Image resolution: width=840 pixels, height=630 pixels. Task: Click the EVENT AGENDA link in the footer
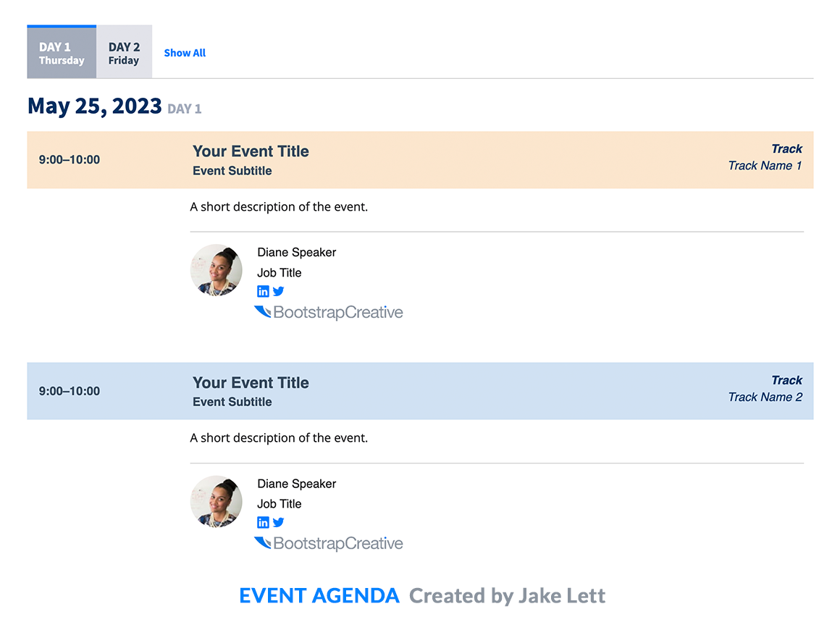(319, 595)
